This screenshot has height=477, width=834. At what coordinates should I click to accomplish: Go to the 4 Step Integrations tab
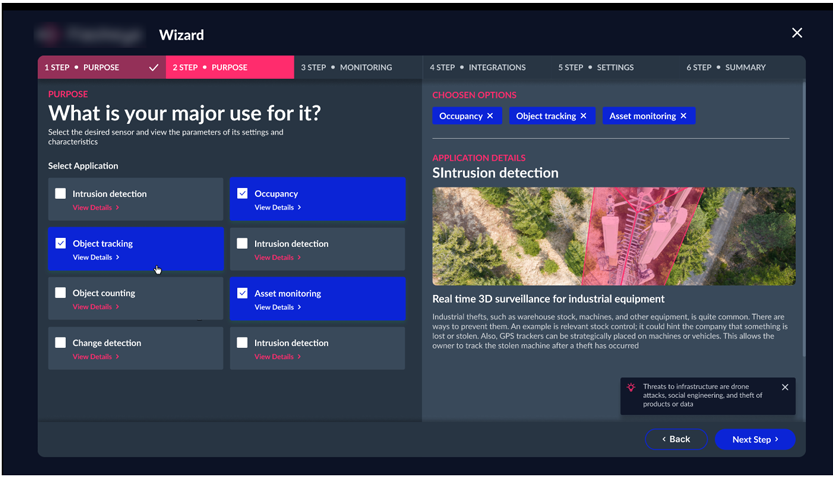[477, 68]
